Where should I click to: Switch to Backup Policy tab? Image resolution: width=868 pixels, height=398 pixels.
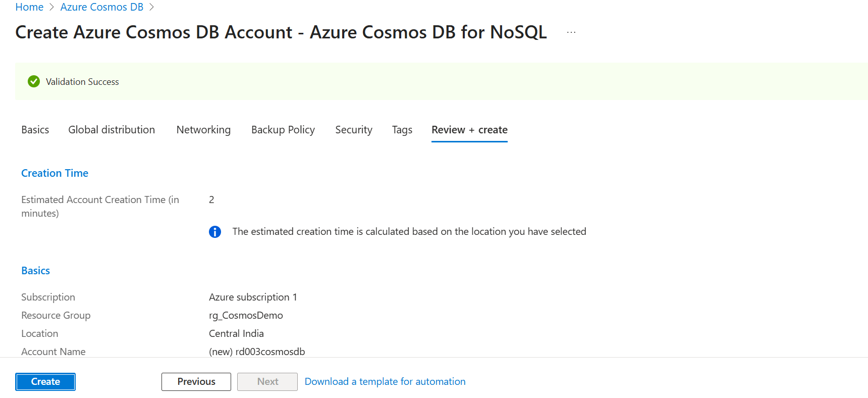point(283,130)
